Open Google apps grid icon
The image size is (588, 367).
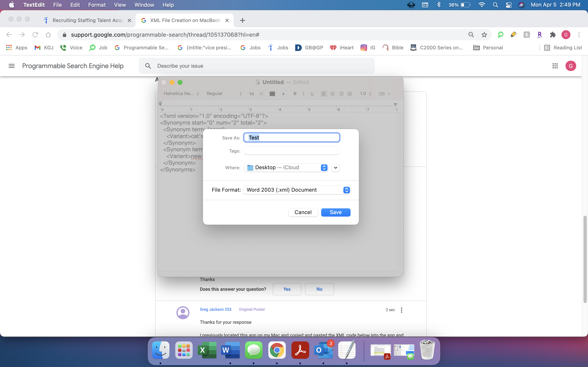555,66
